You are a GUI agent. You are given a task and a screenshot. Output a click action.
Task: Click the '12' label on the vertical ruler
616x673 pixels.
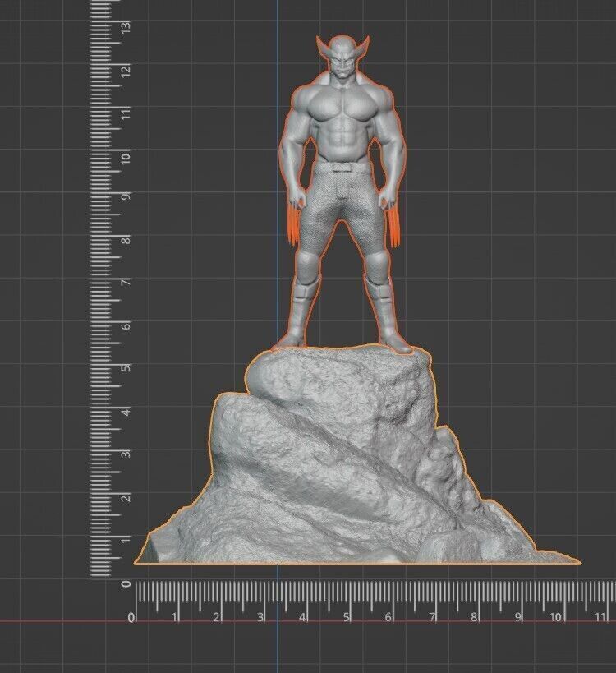(x=126, y=71)
